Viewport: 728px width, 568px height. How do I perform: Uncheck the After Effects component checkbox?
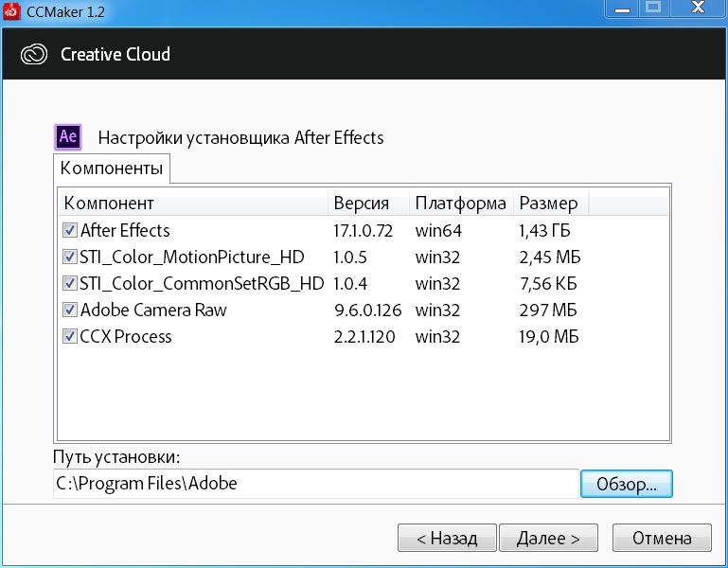click(x=70, y=230)
